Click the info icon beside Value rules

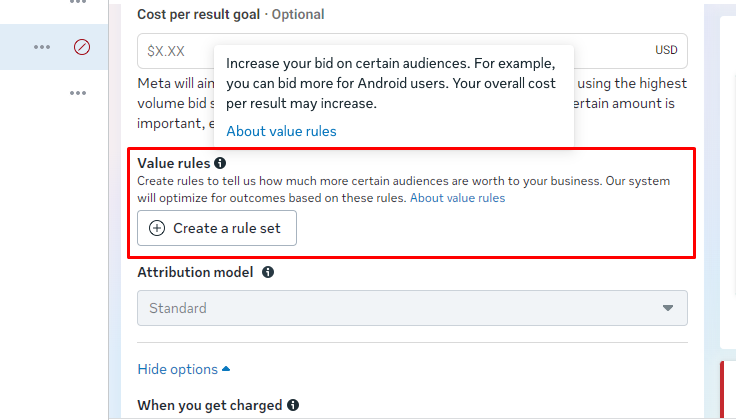220,162
